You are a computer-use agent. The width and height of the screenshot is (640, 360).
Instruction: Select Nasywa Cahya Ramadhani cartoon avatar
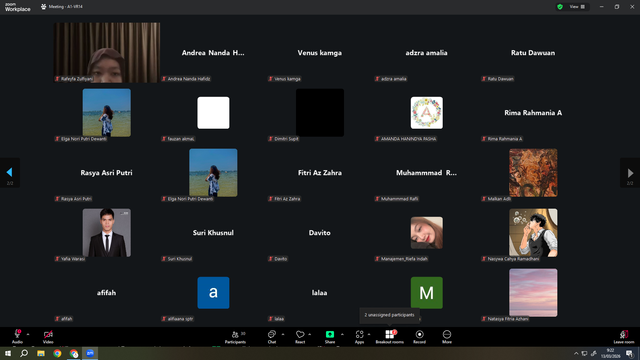[533, 233]
